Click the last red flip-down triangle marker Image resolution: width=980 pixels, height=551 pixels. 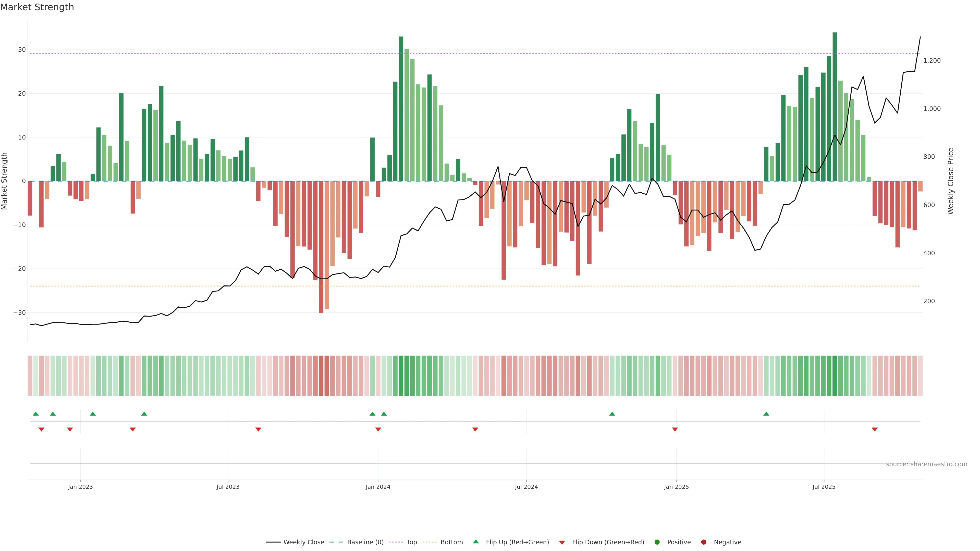tap(875, 429)
